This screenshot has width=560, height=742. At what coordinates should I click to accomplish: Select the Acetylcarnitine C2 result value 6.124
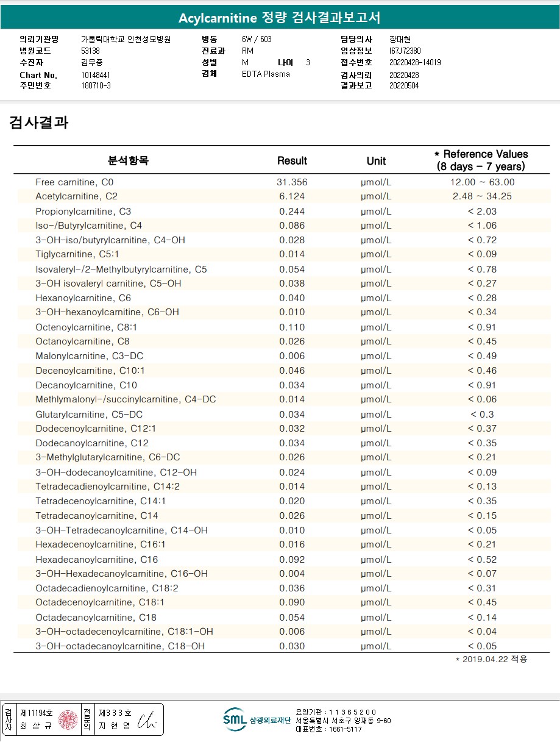292,196
